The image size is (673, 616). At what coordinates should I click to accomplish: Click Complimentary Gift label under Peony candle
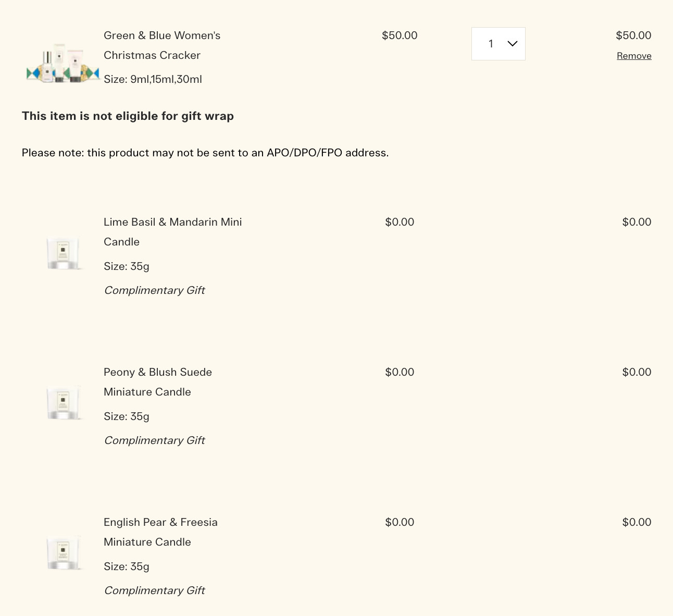tap(154, 440)
